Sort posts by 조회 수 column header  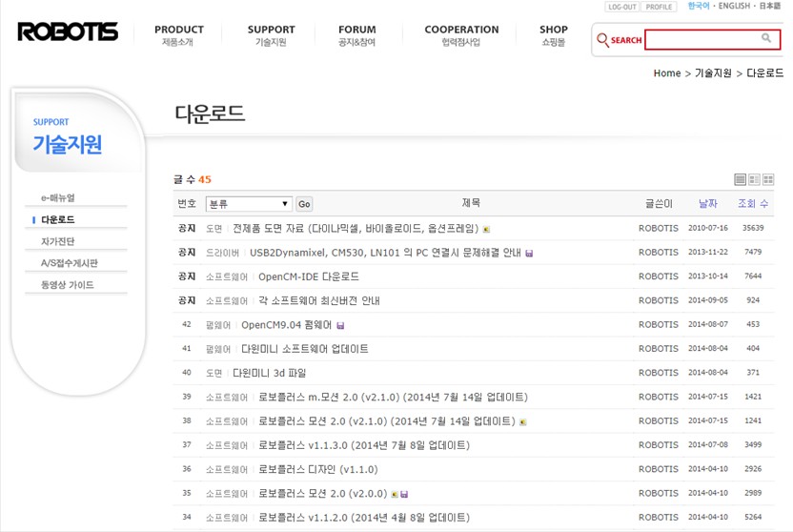click(x=753, y=204)
